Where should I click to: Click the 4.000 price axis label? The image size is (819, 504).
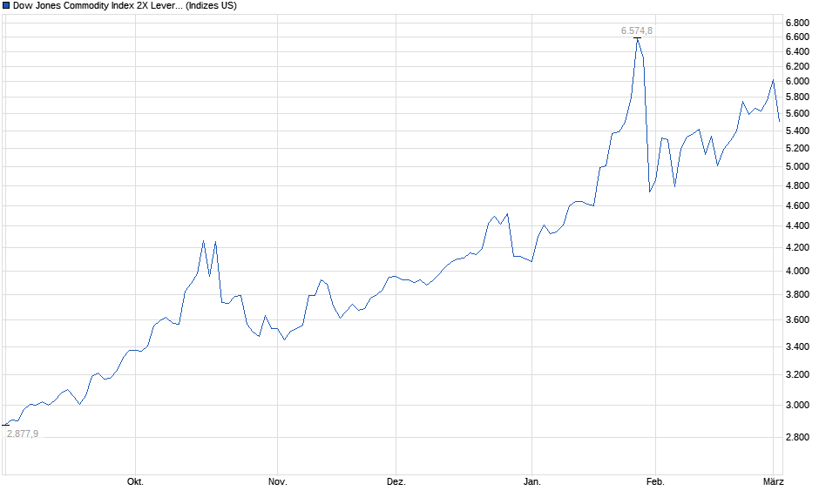(797, 271)
